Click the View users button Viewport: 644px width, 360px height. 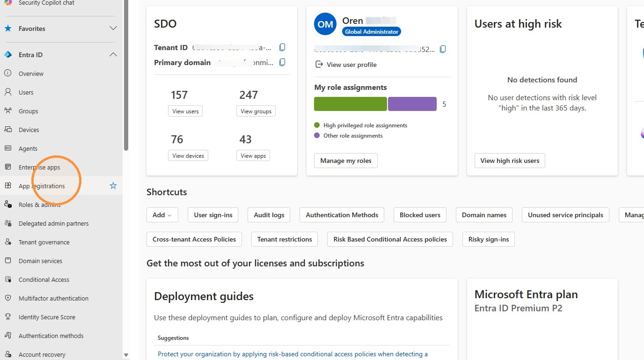[185, 111]
